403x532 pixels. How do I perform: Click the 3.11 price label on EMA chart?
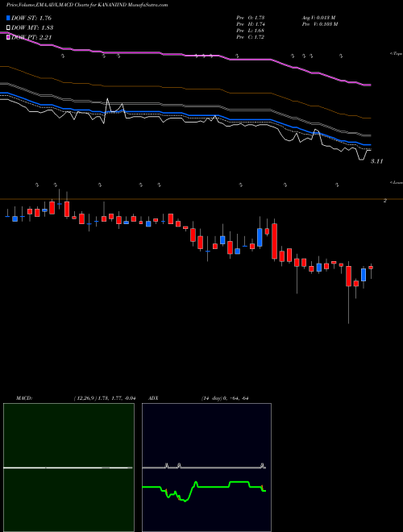pyautogui.click(x=376, y=161)
